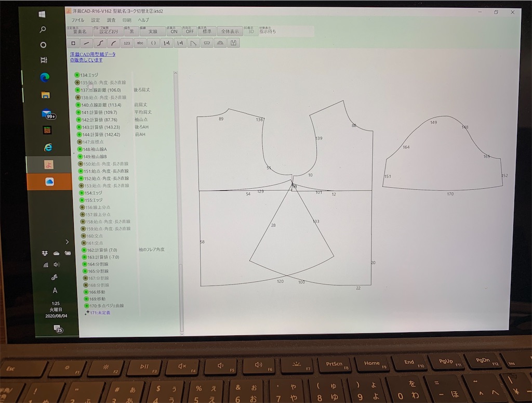Select the square point tool icon
Screen dimensions: 532x403
73,43
